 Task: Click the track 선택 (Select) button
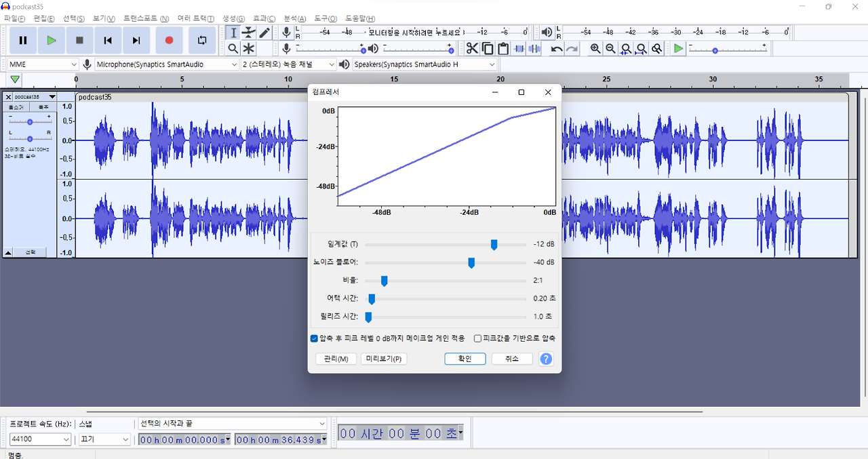click(x=31, y=252)
